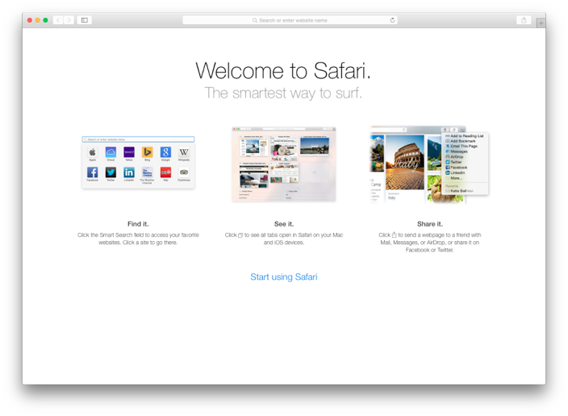
Task: Close the Safari window with red button
Action: tap(30, 20)
